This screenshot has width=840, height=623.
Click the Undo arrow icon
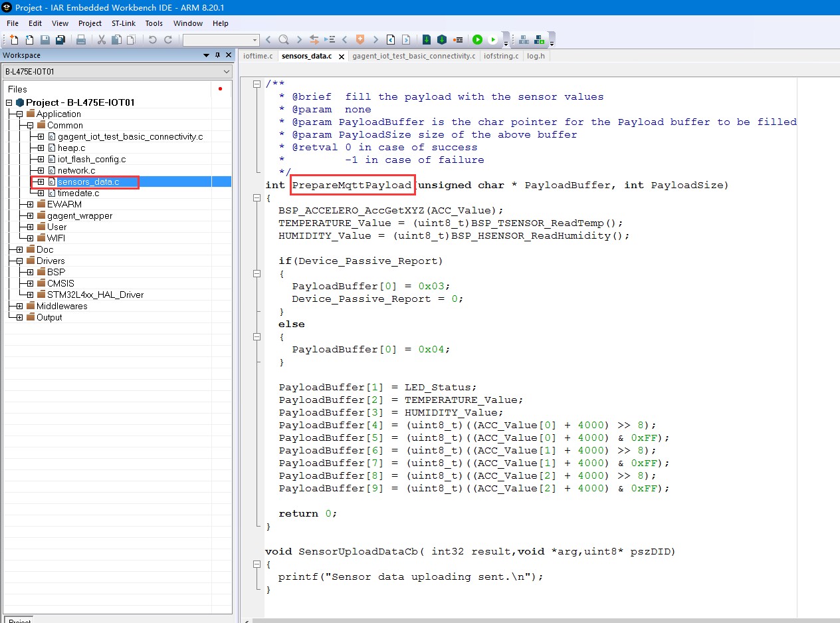point(152,40)
